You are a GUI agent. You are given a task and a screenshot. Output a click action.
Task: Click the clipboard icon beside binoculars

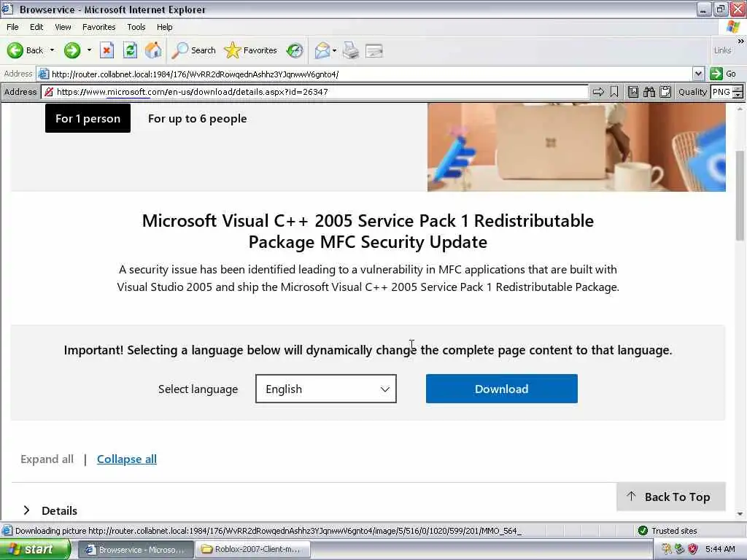click(665, 92)
